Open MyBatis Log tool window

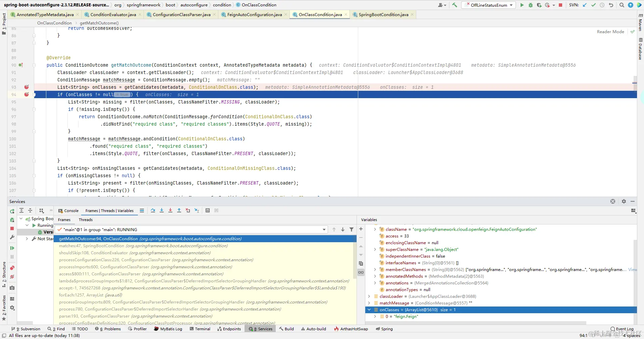tap(168, 329)
